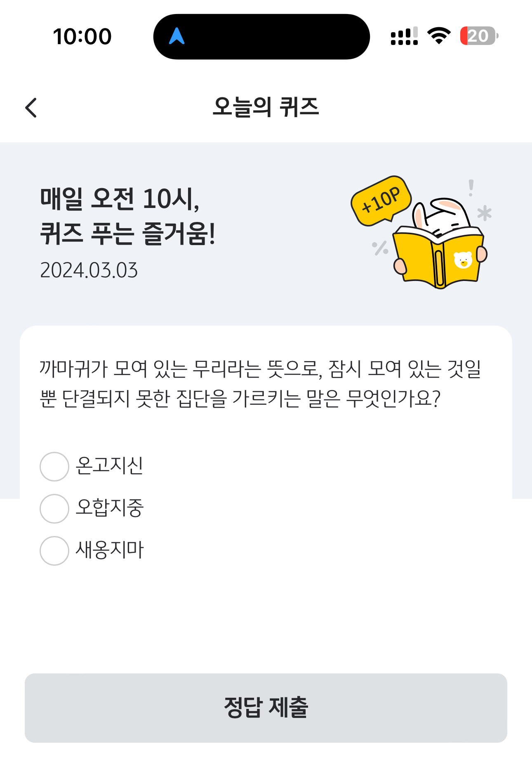Select the radio button for 오합지중
The image size is (532, 765).
pos(54,509)
